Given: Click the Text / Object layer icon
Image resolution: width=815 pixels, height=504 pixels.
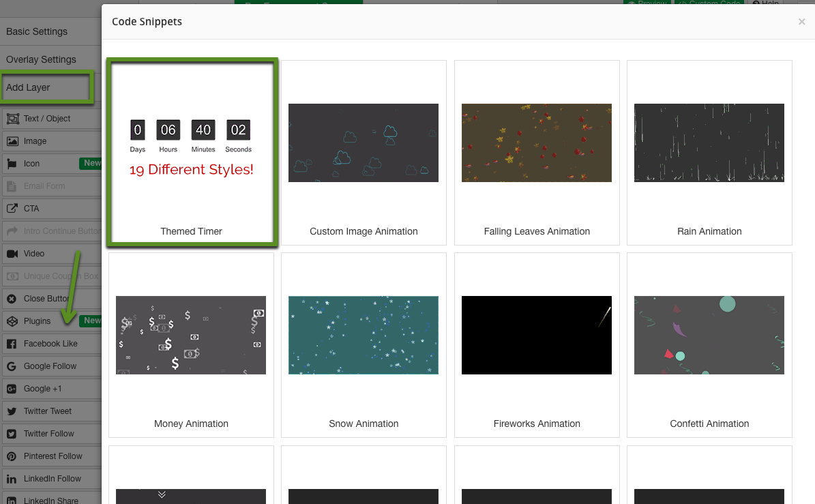Looking at the screenshot, I should (x=12, y=119).
